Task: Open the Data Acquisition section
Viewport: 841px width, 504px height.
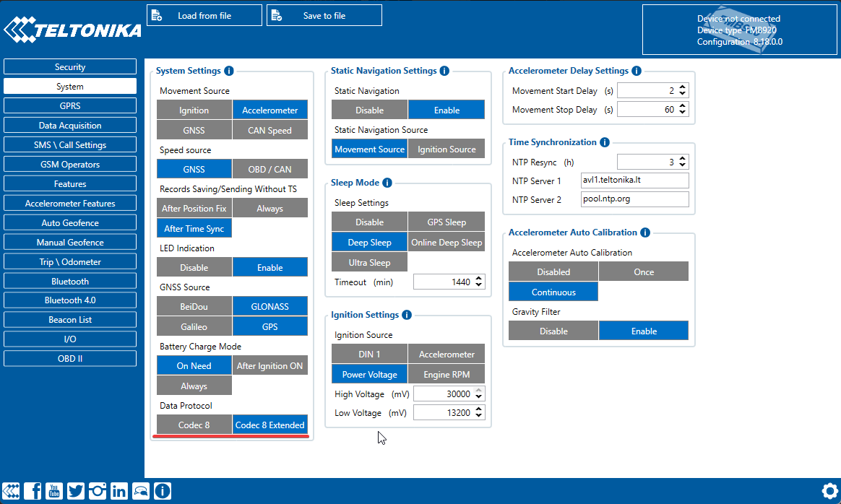Action: click(70, 126)
